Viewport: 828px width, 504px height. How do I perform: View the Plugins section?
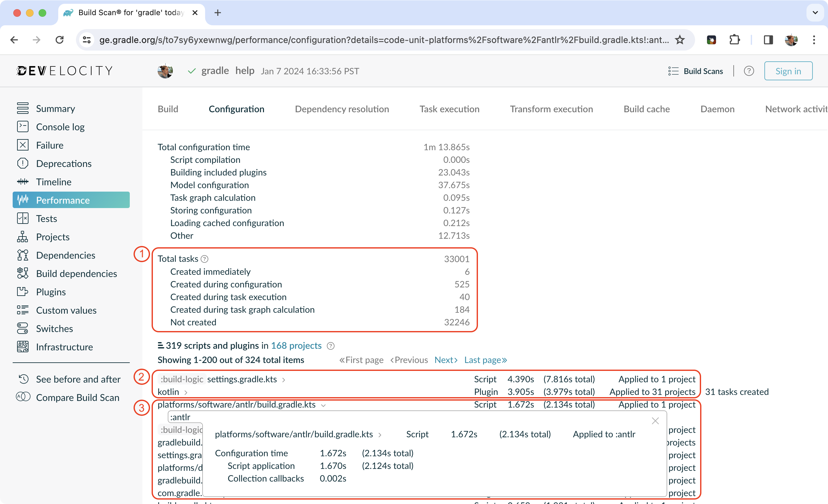[51, 292]
